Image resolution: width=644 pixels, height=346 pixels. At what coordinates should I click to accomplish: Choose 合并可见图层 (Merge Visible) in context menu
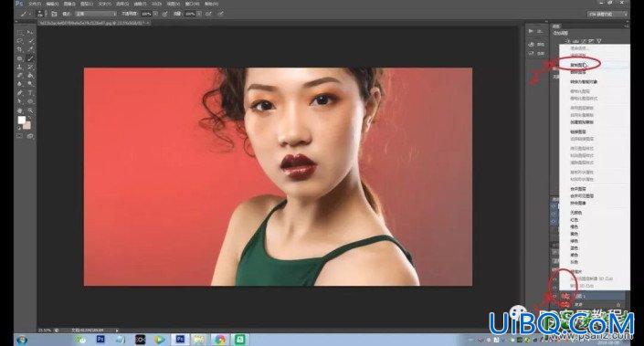[582, 196]
